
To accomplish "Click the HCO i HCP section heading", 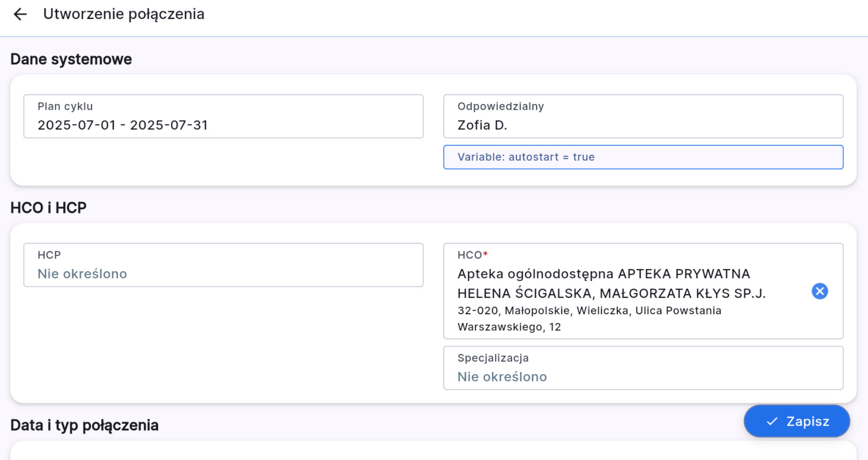I will (x=48, y=208).
